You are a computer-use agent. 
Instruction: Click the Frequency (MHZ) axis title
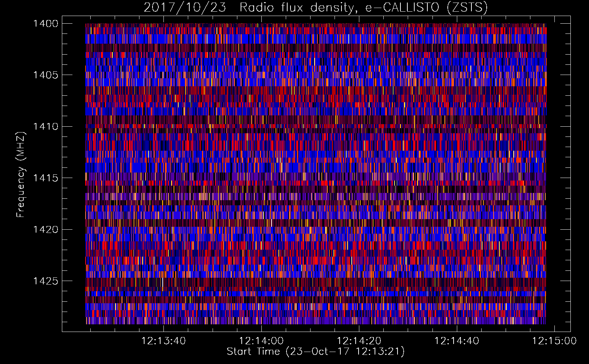(21, 175)
